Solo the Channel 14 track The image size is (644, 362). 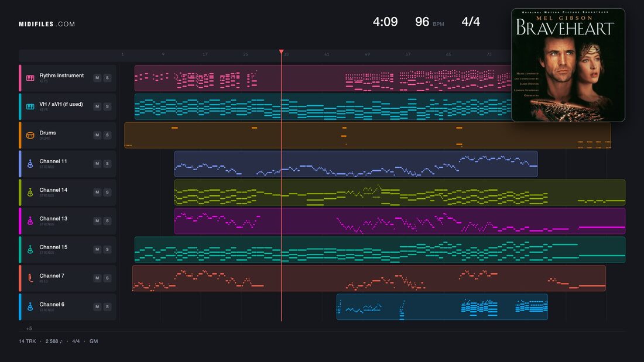click(x=107, y=192)
